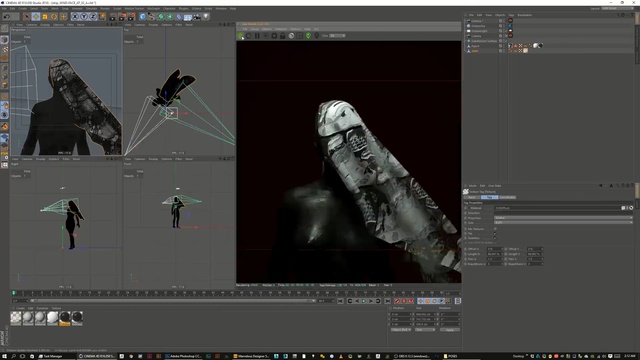
Task: Go to end of animation button
Action: point(387,301)
